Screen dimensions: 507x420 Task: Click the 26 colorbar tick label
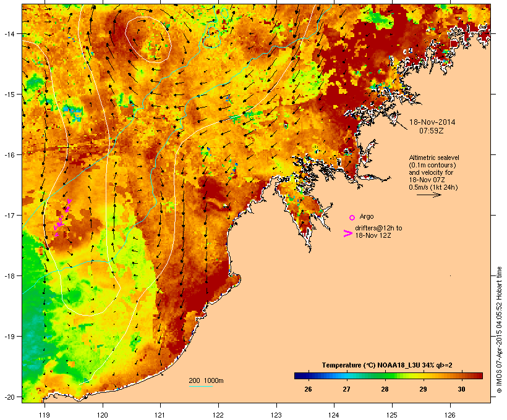click(308, 389)
